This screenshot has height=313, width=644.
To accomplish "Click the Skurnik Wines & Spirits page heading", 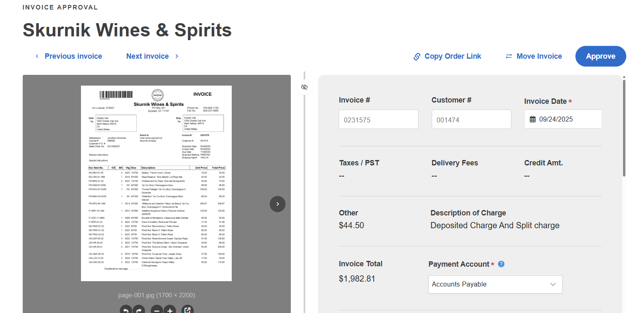I will click(127, 30).
